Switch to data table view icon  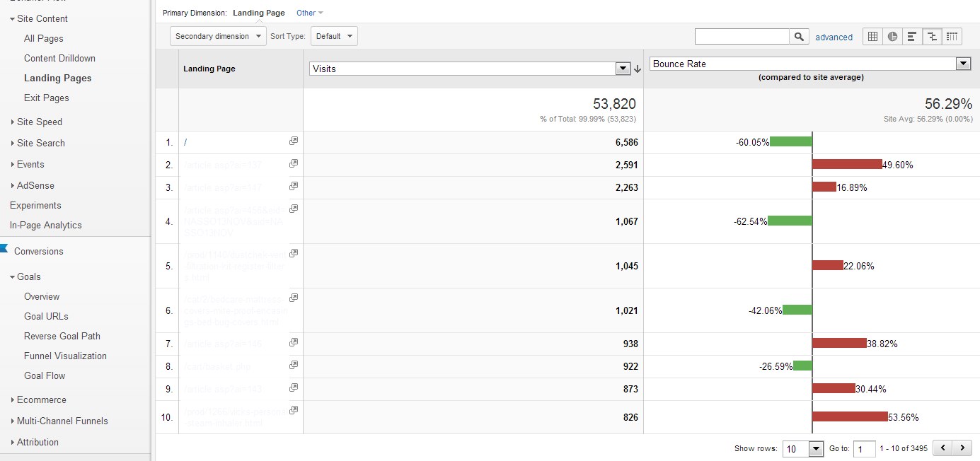click(x=872, y=37)
